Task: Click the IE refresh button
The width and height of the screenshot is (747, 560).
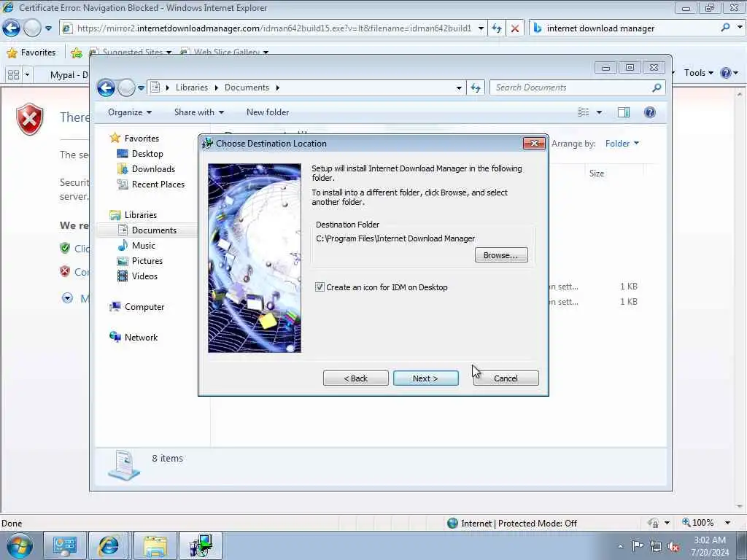Action: tap(497, 28)
